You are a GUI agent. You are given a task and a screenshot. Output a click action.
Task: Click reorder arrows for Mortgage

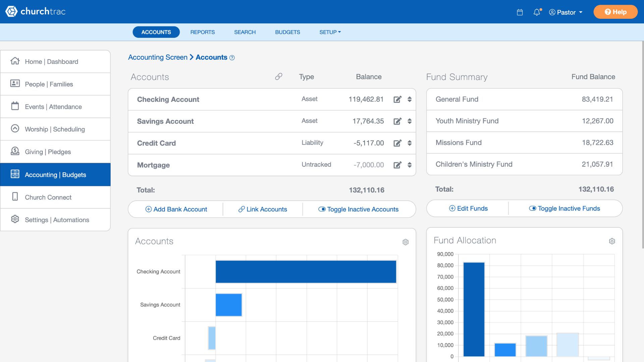[410, 165]
